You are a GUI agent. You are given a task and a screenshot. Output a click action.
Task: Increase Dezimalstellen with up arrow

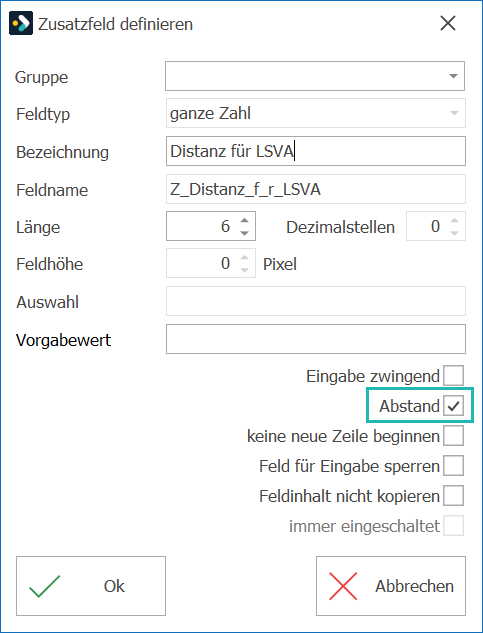click(x=454, y=220)
